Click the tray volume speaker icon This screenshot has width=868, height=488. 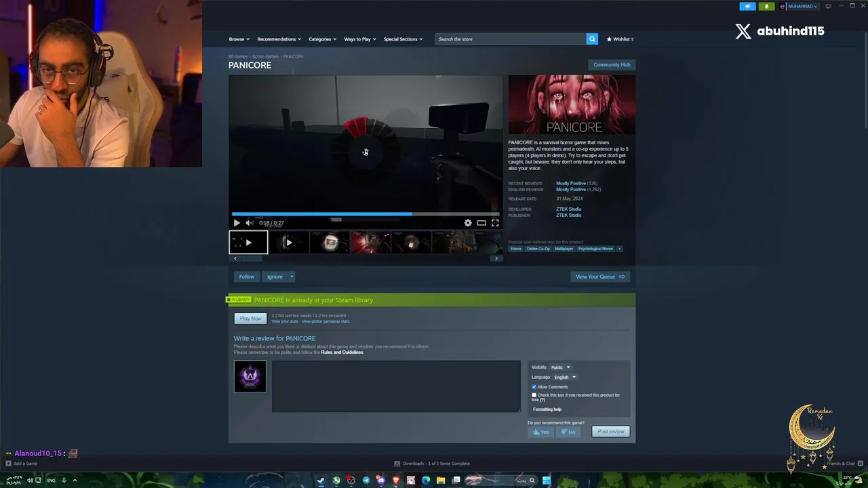click(x=29, y=481)
